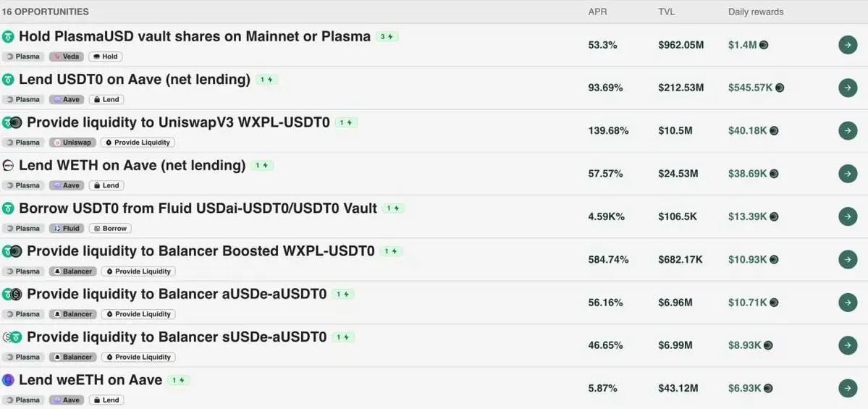
Task: Sort by APR column header
Action: point(597,12)
